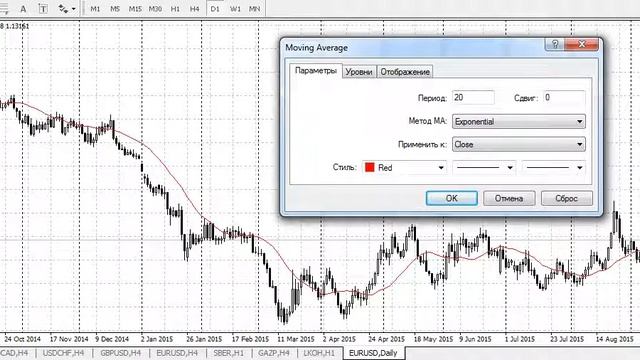The width and height of the screenshot is (640, 360).
Task: Click the '17 Feb 2015' date label
Action: coord(250,339)
